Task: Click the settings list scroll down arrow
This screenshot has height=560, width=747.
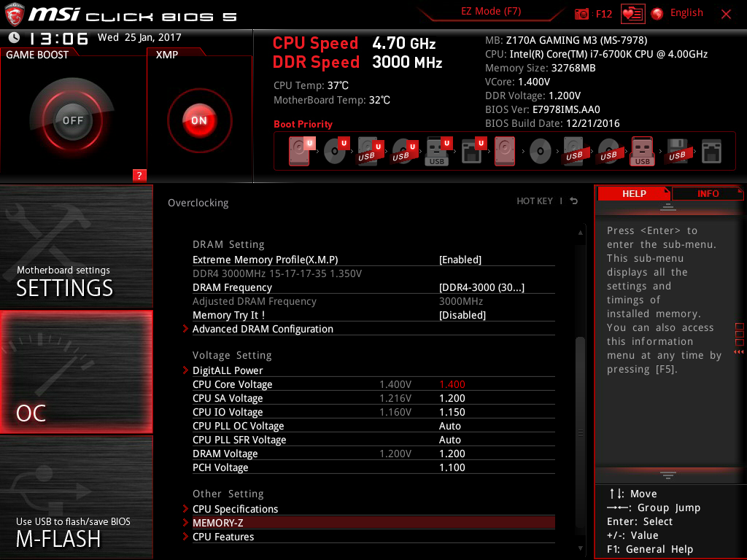Action: pos(580,548)
